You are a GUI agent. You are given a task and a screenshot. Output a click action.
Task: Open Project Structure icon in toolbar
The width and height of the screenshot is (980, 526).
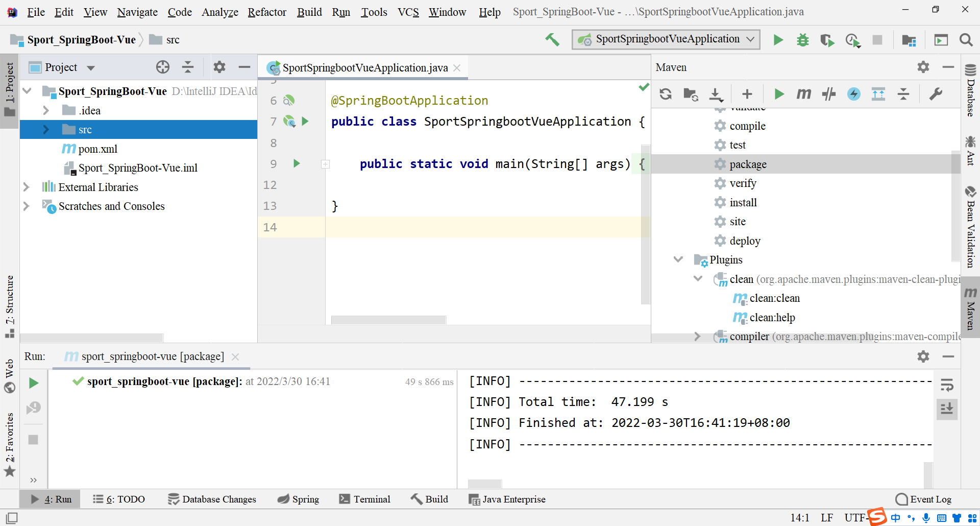pos(909,40)
